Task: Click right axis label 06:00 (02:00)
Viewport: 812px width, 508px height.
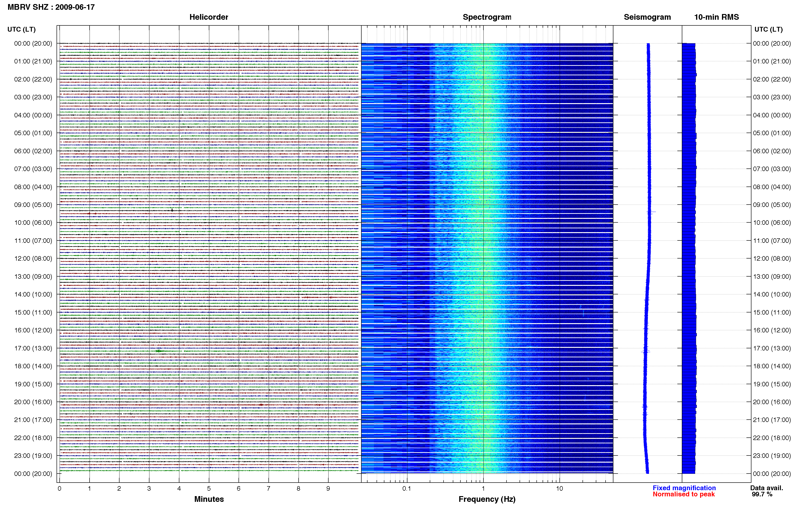Action: (772, 151)
